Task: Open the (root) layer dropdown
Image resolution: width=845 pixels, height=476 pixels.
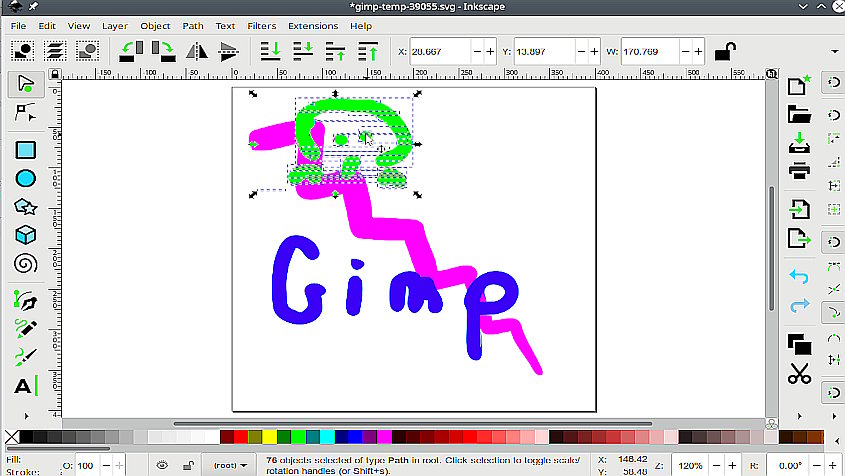Action: (230, 465)
